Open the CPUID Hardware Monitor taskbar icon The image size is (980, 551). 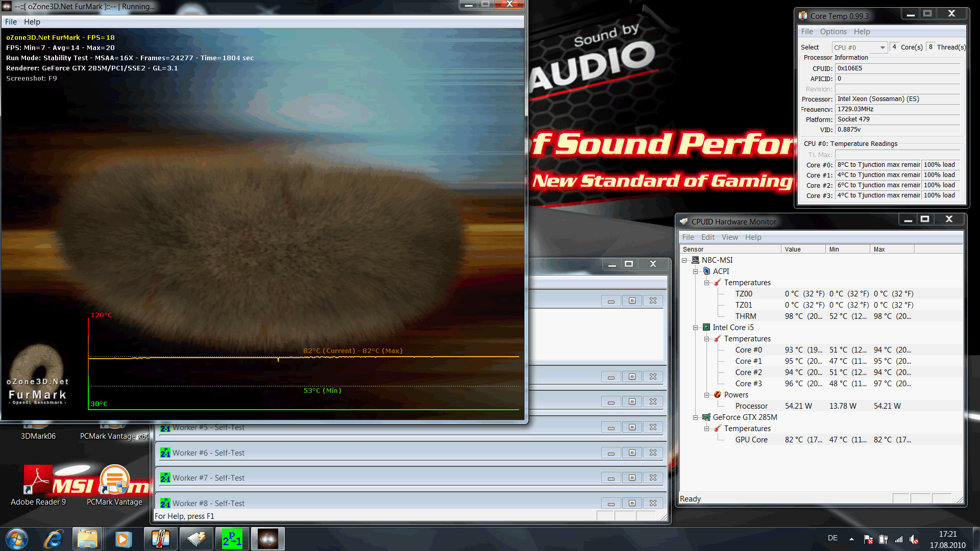pos(196,539)
